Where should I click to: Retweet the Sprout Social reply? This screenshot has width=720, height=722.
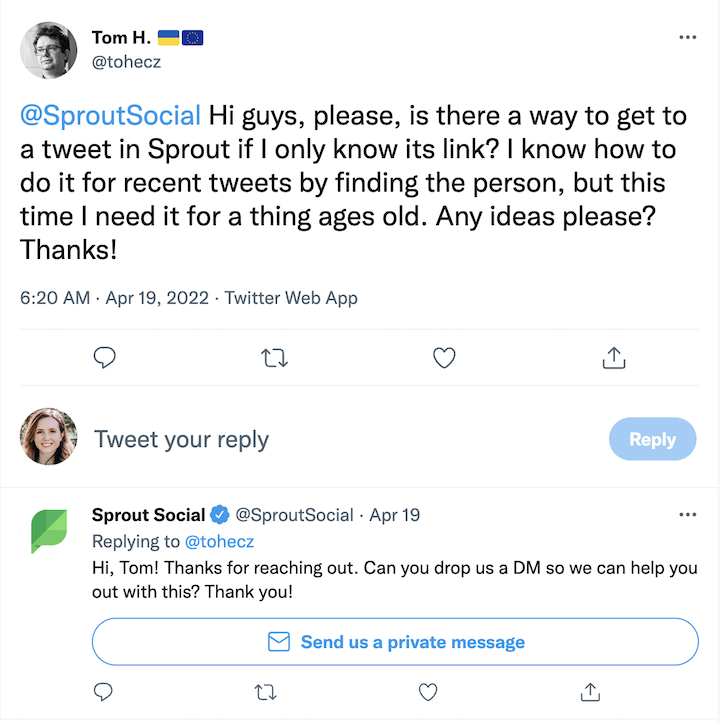point(266,691)
